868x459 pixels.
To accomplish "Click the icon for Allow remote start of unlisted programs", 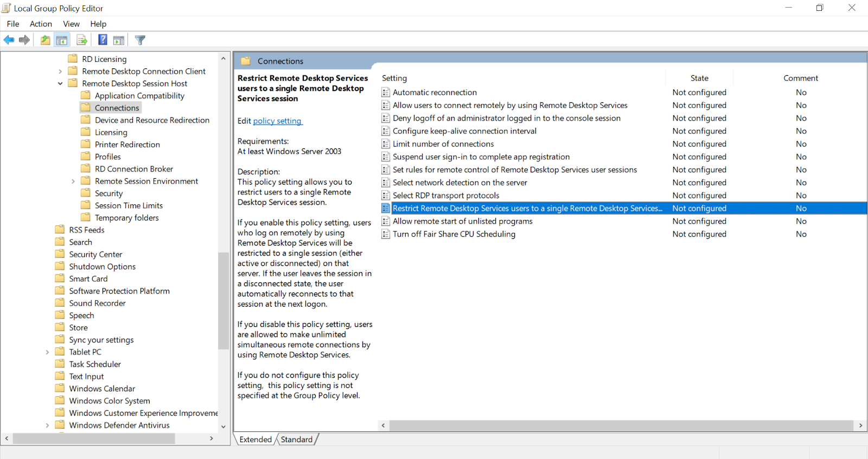I will click(386, 221).
